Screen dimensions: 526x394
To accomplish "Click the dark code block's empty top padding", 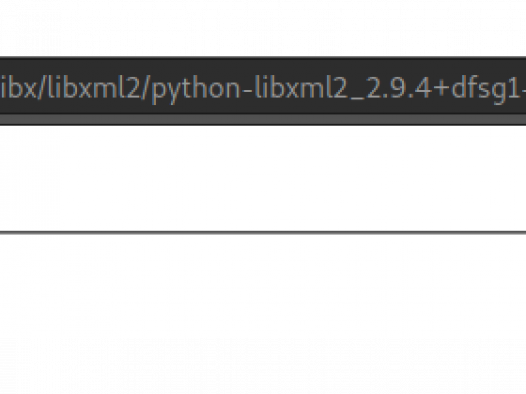I will click(263, 66).
